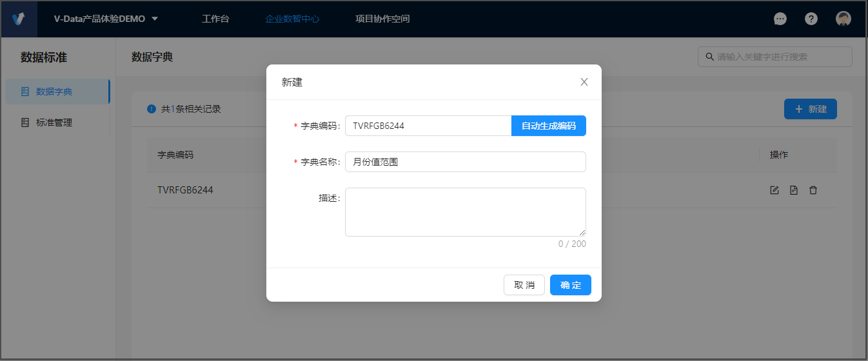The image size is (868, 361).
Task: Open the help question mark icon
Action: [x=811, y=19]
